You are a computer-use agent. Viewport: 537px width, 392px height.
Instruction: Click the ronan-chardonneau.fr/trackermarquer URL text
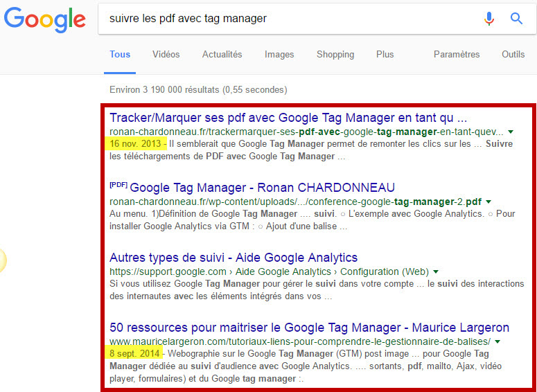click(x=306, y=132)
